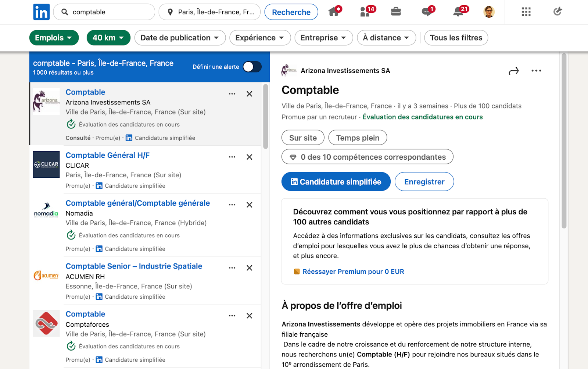Click the Recherche button
The image size is (588, 369).
pos(291,12)
